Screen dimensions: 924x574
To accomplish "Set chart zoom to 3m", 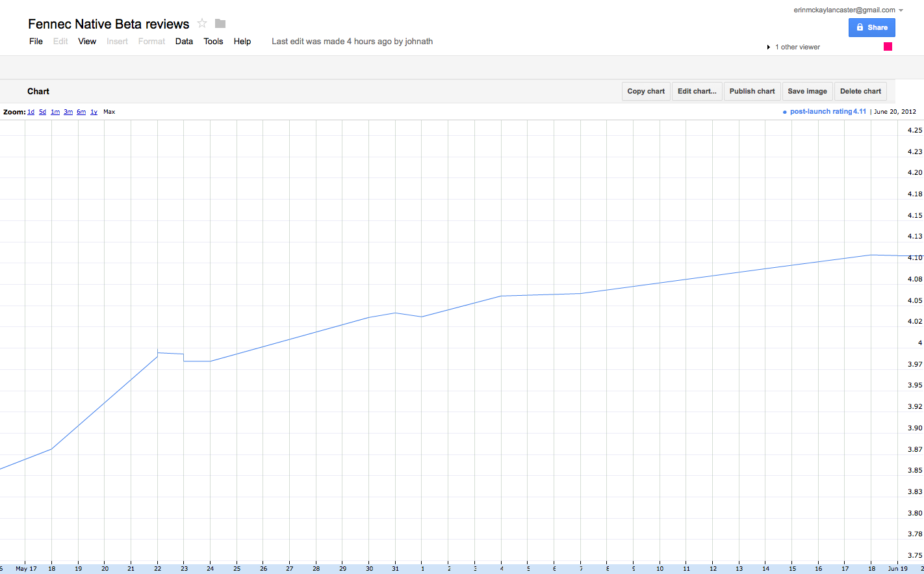I will (x=68, y=112).
